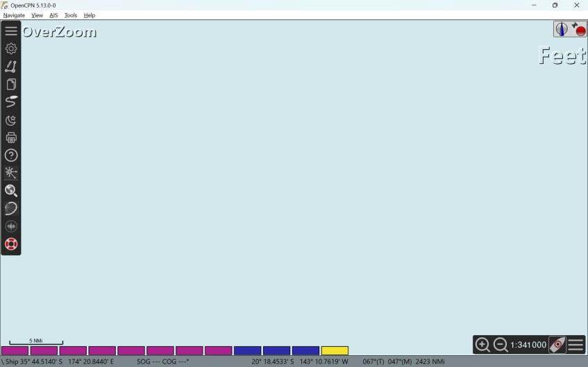Screen dimensions: 588x367
Task: Click the red Man Overboard lifebuoy icon
Action: pyautogui.click(x=11, y=244)
